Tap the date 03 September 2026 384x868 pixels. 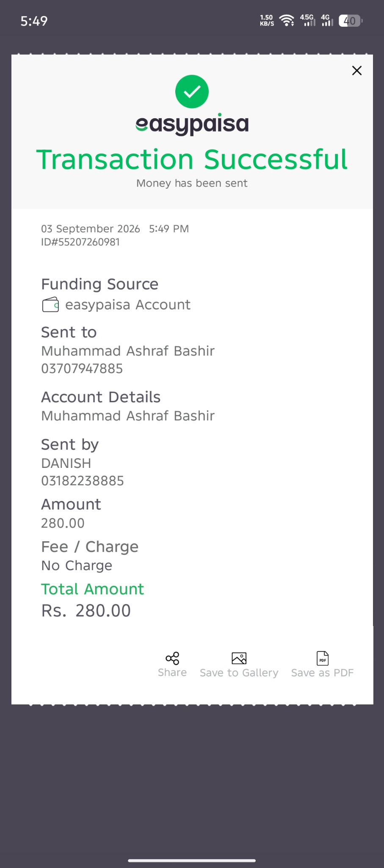tap(91, 229)
